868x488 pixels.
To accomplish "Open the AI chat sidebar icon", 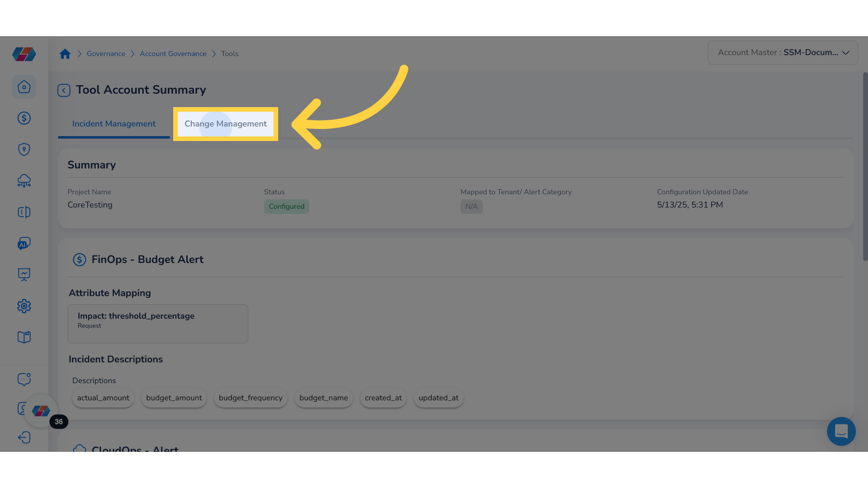I will [x=24, y=244].
